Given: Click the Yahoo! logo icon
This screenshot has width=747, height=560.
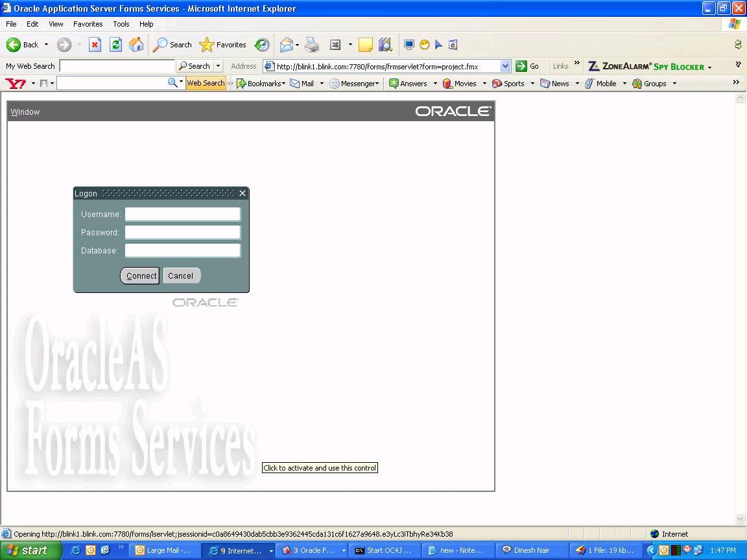Looking at the screenshot, I should (16, 84).
